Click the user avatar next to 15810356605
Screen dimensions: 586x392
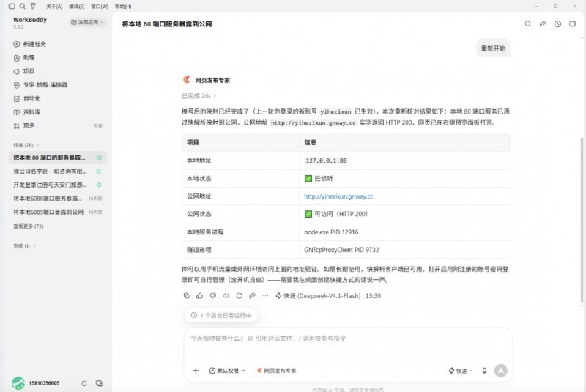(18, 383)
